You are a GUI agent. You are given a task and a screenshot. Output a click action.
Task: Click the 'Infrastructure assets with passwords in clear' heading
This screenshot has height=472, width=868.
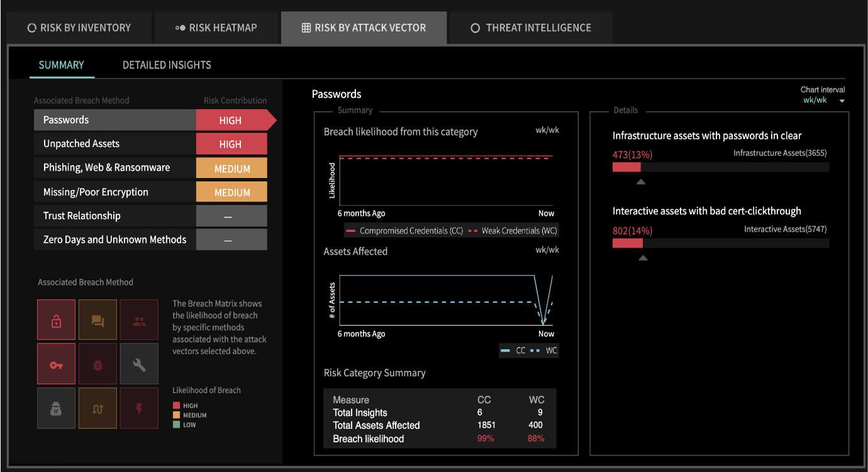[x=707, y=136]
